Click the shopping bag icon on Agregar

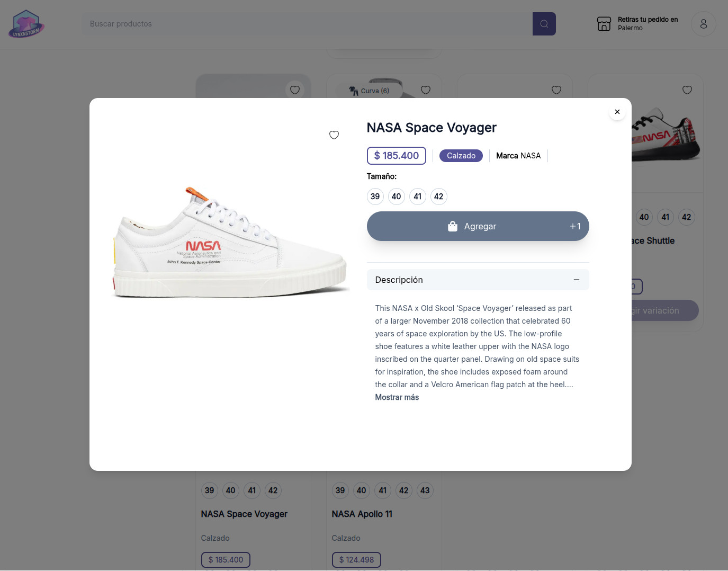pyautogui.click(x=453, y=226)
